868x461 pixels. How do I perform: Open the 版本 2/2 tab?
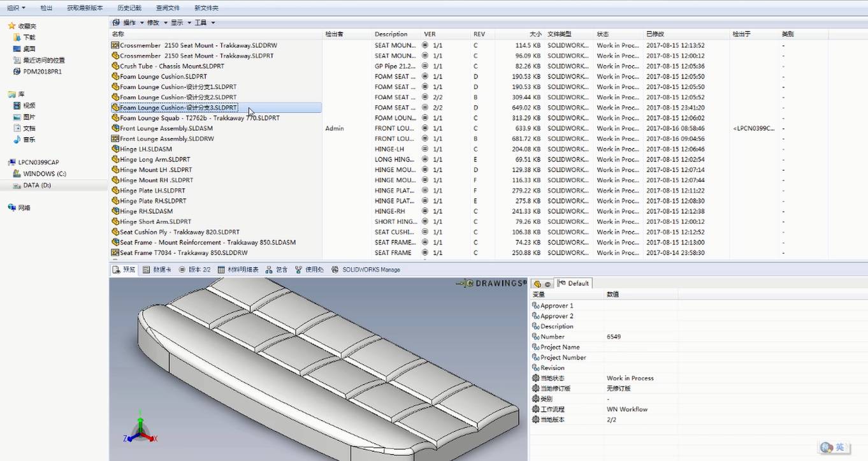(x=194, y=270)
